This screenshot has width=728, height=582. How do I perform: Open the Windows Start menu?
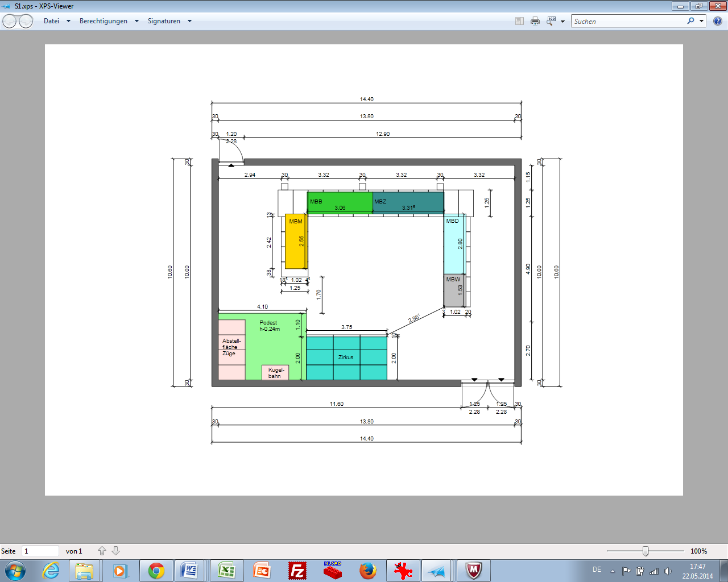(15, 571)
